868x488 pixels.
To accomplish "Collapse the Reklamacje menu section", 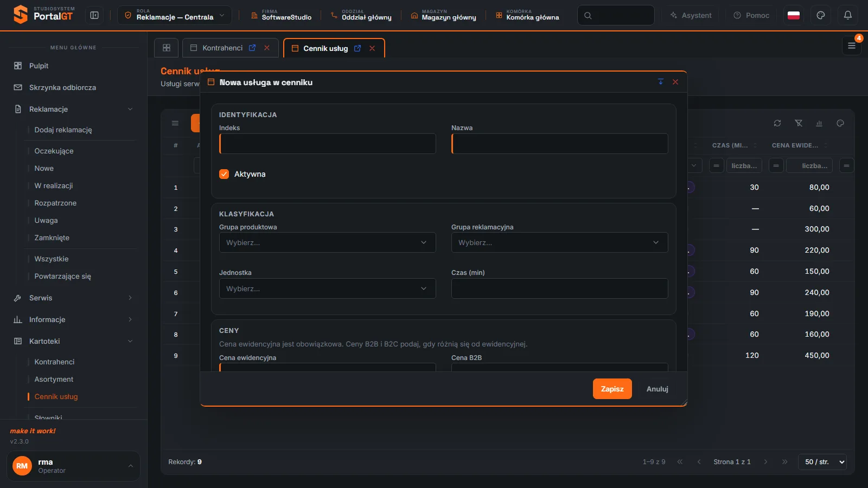I will point(73,109).
